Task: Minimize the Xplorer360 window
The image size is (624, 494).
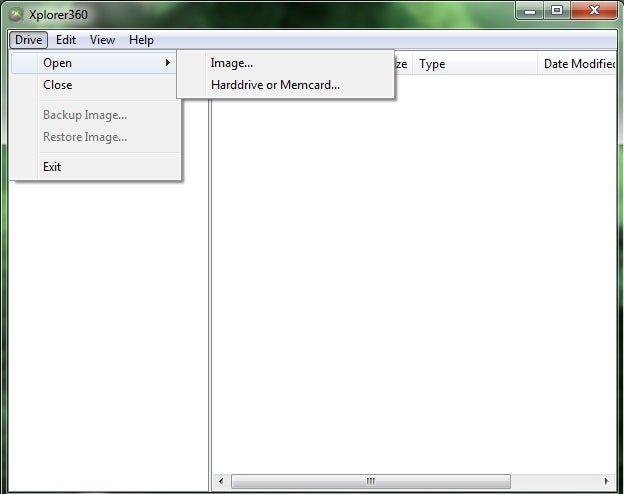Action: 530,10
